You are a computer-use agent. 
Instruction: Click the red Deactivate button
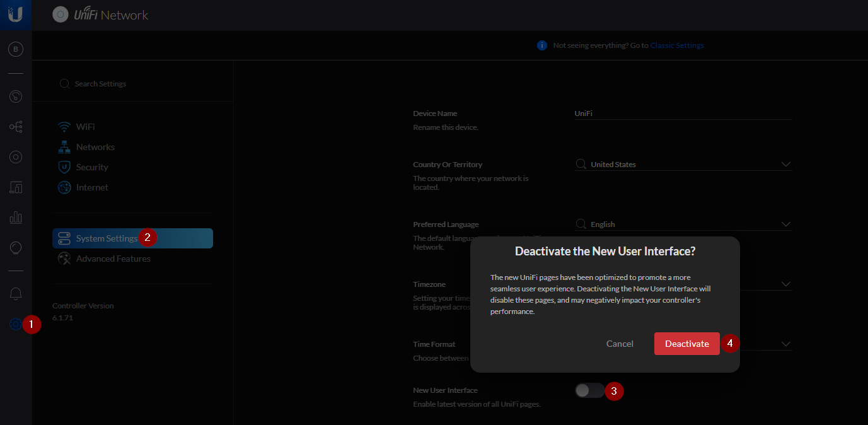(686, 344)
